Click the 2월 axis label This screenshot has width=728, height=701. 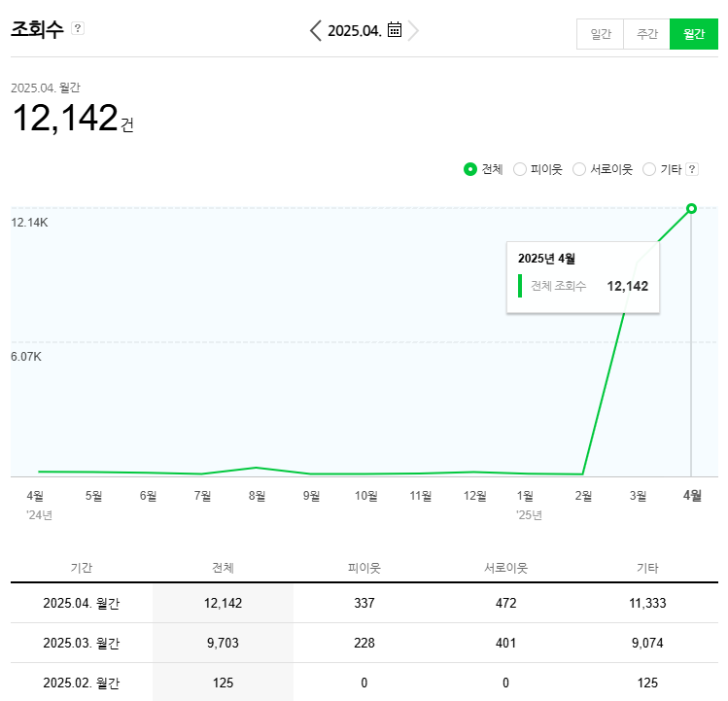(x=583, y=496)
